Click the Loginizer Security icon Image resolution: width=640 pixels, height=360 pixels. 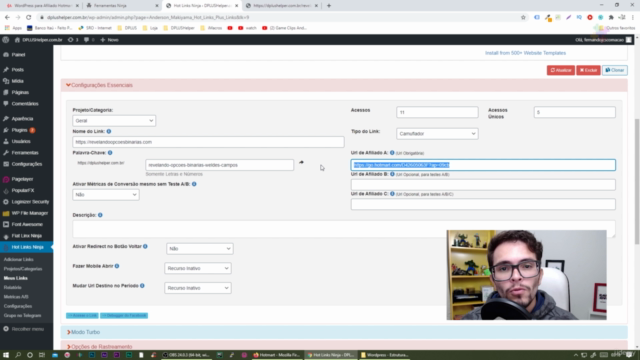coord(6,202)
